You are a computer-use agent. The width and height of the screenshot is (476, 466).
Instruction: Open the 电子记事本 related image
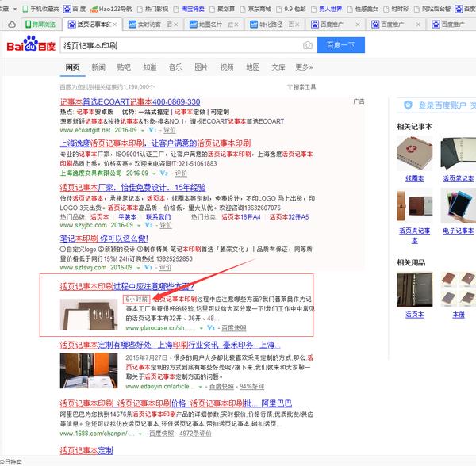pyautogui.click(x=459, y=205)
